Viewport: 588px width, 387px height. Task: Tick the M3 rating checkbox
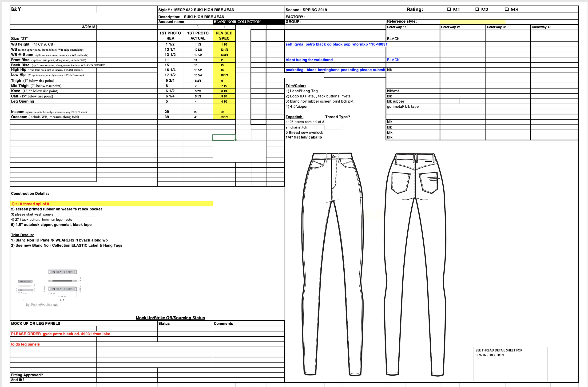tap(507, 9)
